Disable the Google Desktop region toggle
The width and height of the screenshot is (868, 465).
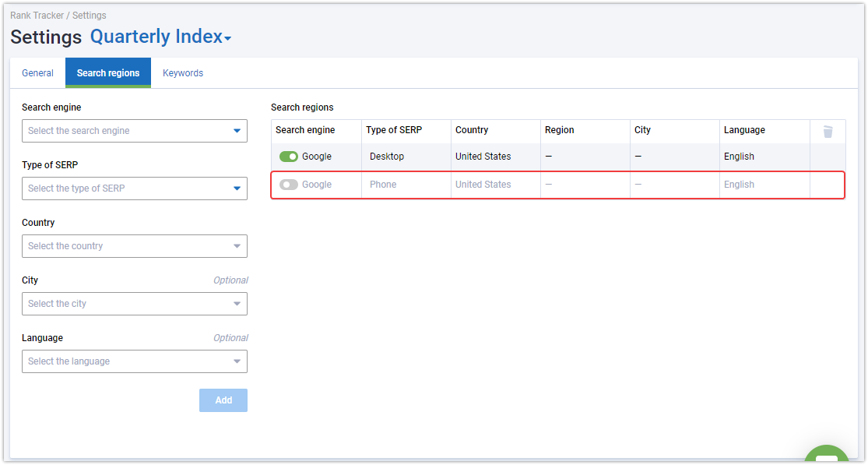click(288, 157)
